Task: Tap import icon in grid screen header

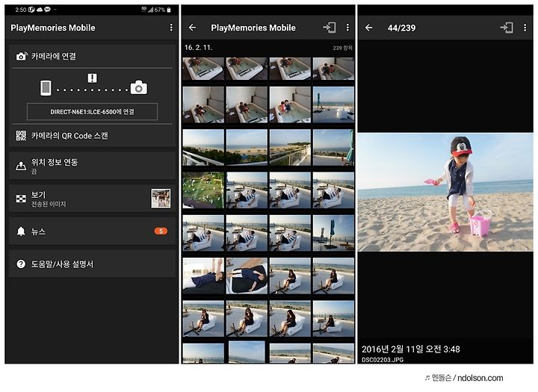Action: tap(330, 28)
